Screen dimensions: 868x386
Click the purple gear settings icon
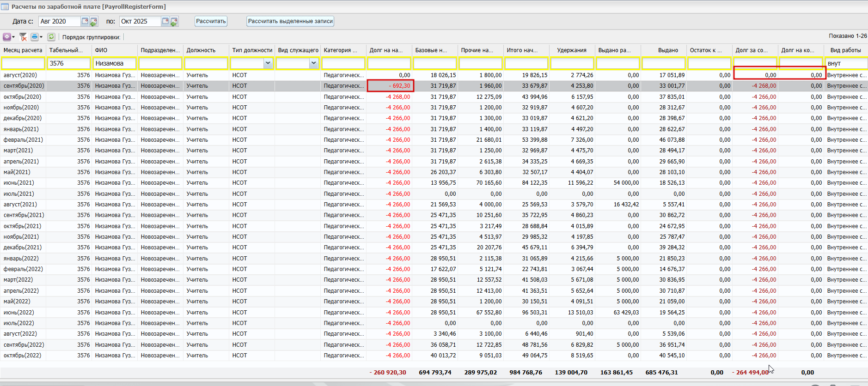(x=7, y=37)
